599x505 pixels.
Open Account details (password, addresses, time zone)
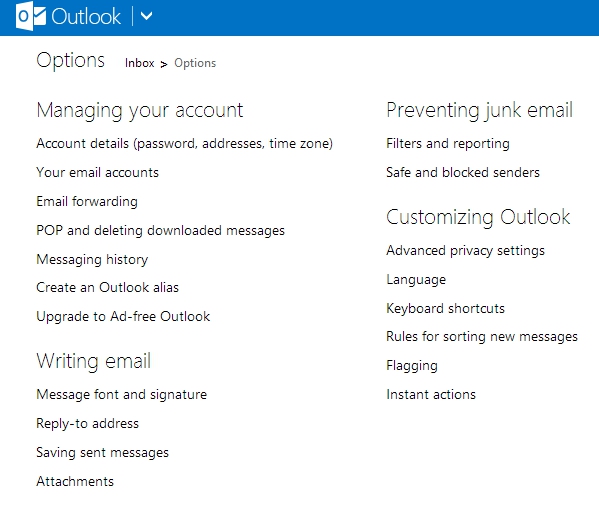185,144
